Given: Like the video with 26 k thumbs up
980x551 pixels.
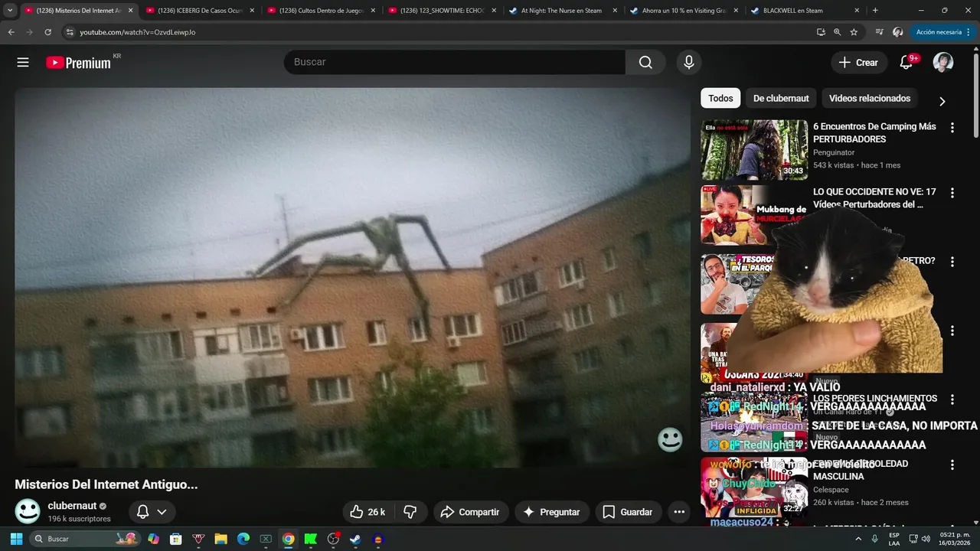Looking at the screenshot, I should pyautogui.click(x=367, y=512).
